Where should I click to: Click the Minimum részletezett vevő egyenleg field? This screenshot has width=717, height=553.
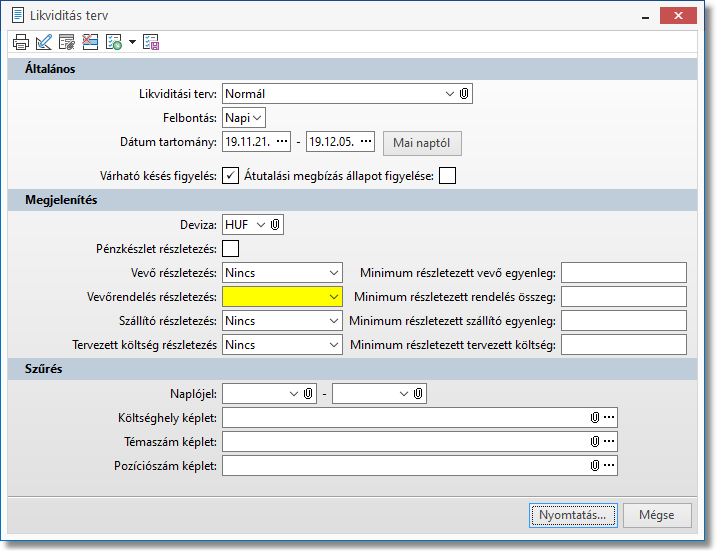[x=624, y=273]
